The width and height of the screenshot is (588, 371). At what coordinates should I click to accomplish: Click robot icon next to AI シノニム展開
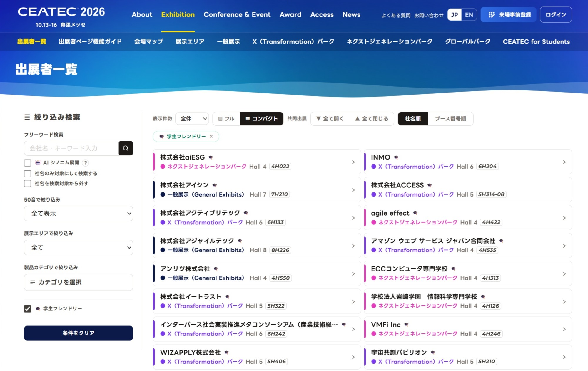(x=38, y=163)
